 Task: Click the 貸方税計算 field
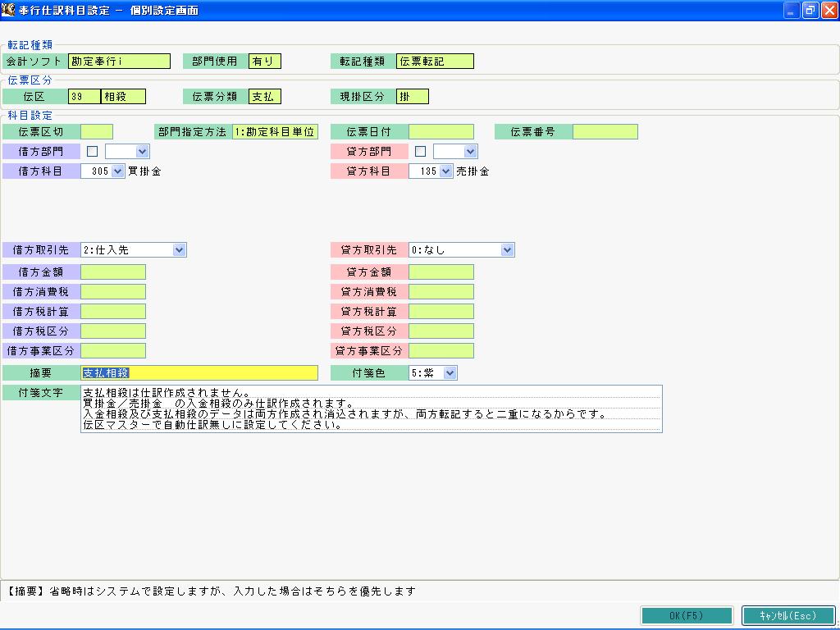(x=441, y=312)
